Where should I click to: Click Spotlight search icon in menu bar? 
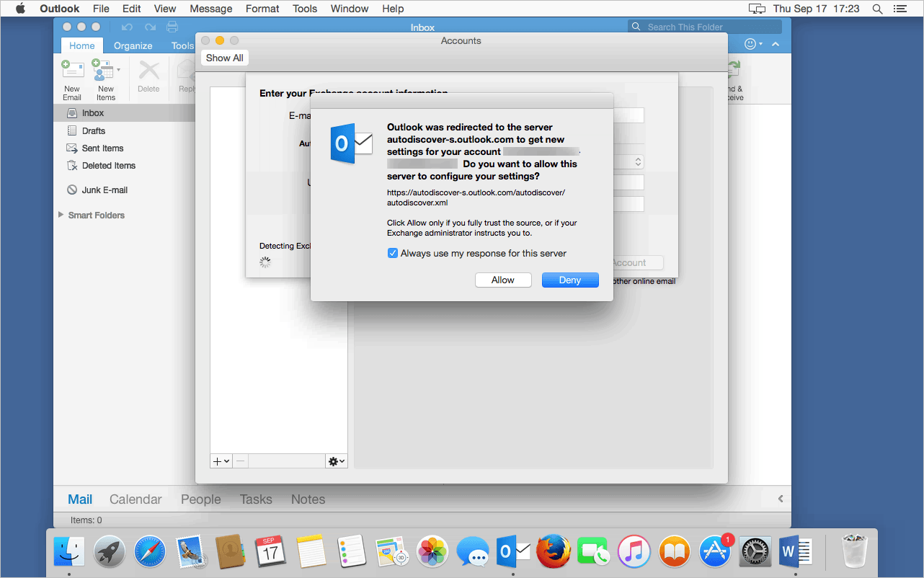click(878, 9)
